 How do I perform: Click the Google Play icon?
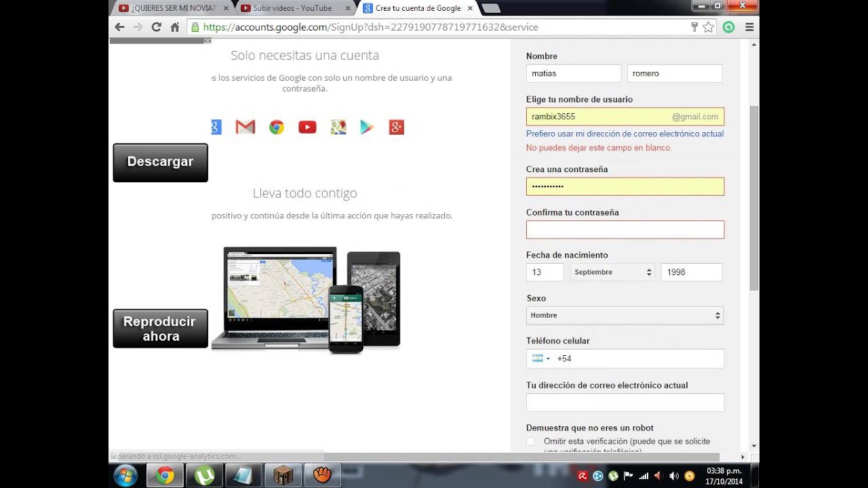coord(367,127)
